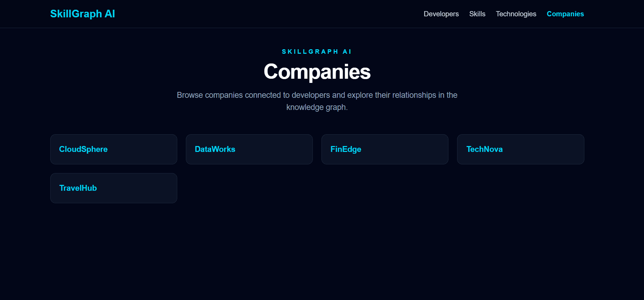Open the FinEdge company card
The image size is (644, 300).
[385, 149]
